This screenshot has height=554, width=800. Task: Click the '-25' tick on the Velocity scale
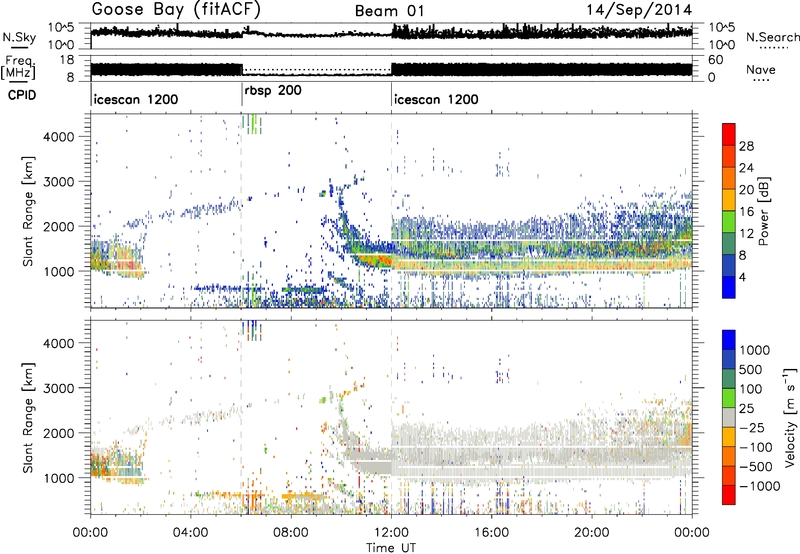[752, 428]
